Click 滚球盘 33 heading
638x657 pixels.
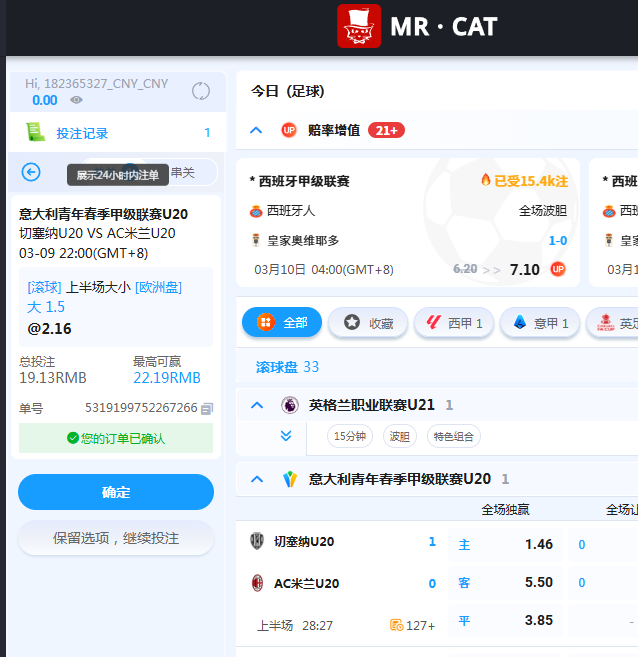click(287, 367)
